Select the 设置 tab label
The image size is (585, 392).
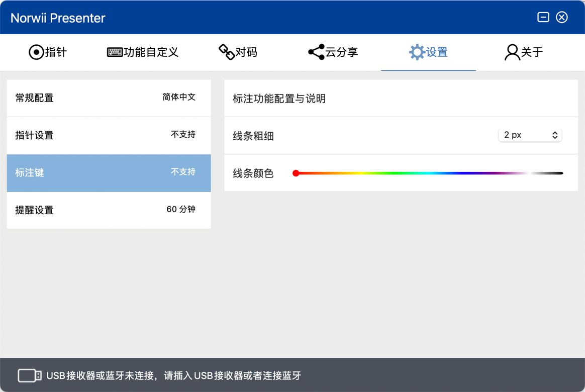point(437,52)
